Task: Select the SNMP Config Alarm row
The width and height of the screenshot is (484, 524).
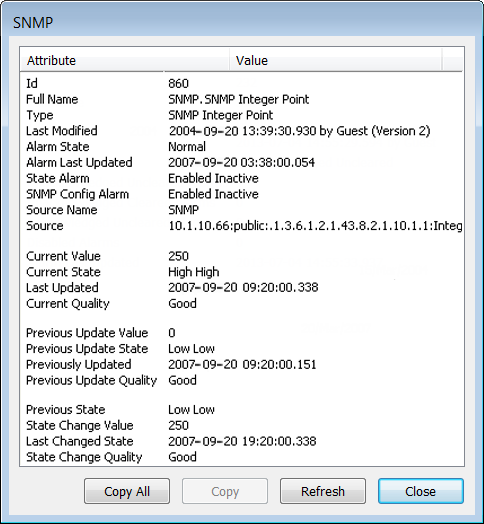Action: pos(241,194)
